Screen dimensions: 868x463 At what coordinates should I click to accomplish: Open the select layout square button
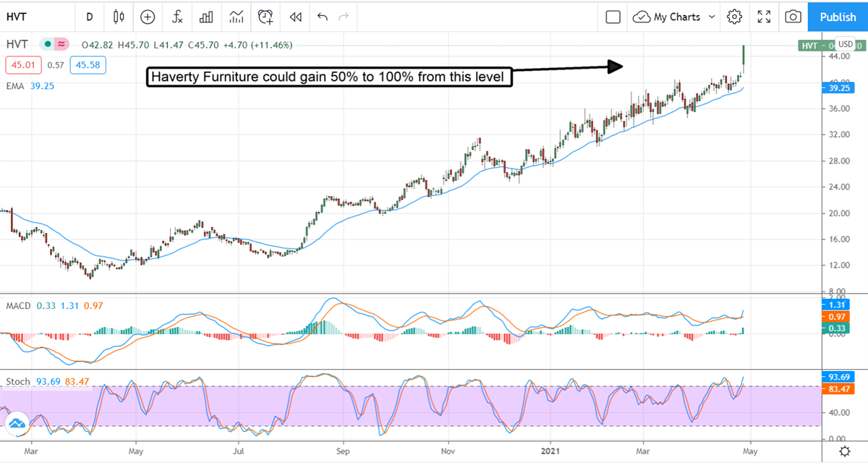[613, 17]
